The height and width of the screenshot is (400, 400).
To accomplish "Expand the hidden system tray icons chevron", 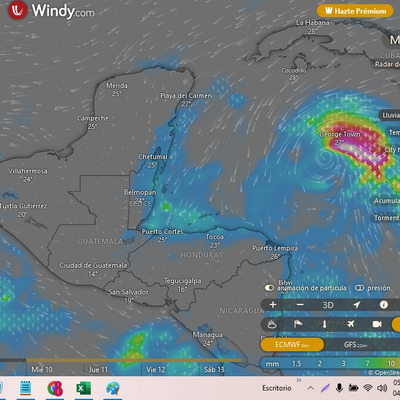I will (x=311, y=388).
